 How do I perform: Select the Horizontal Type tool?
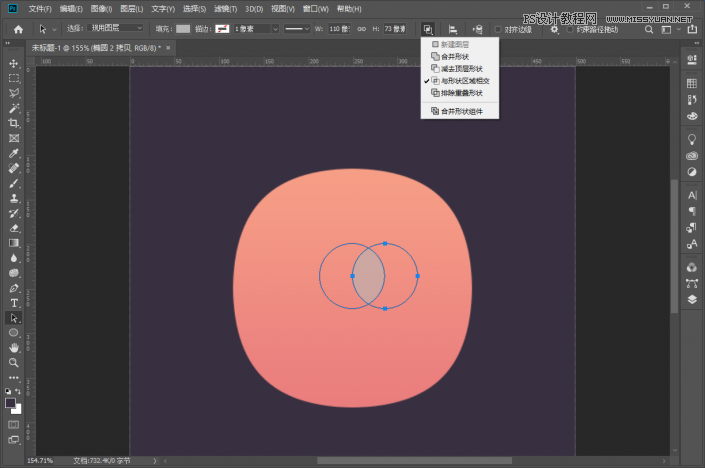[x=14, y=302]
